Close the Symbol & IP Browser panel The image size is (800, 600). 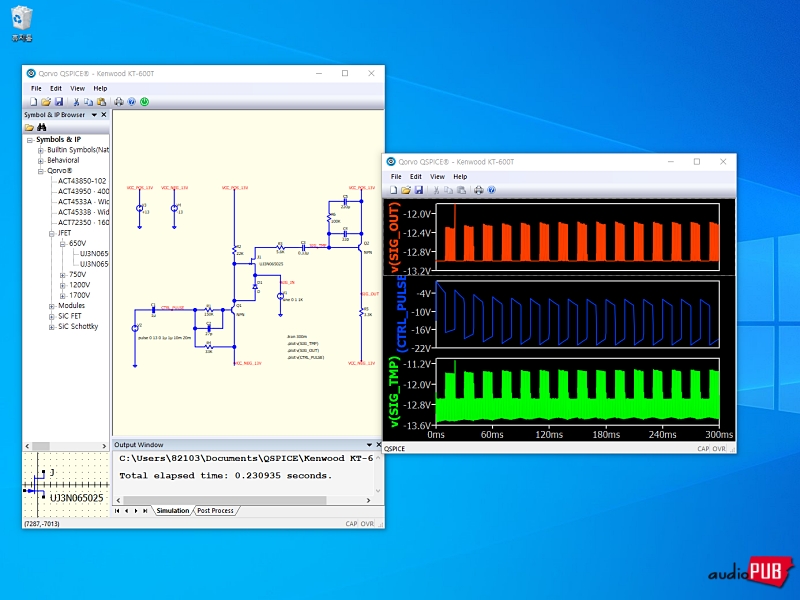pos(104,115)
